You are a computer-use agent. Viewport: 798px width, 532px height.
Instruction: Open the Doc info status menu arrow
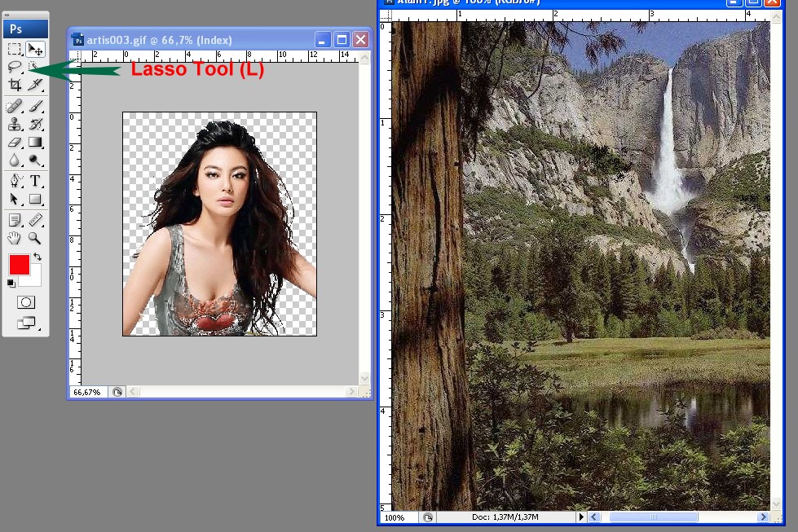point(581,517)
